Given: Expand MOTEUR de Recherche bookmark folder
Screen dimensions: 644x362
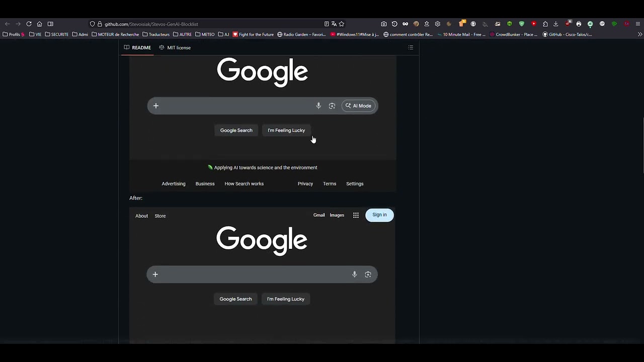Looking at the screenshot, I should click(115, 34).
